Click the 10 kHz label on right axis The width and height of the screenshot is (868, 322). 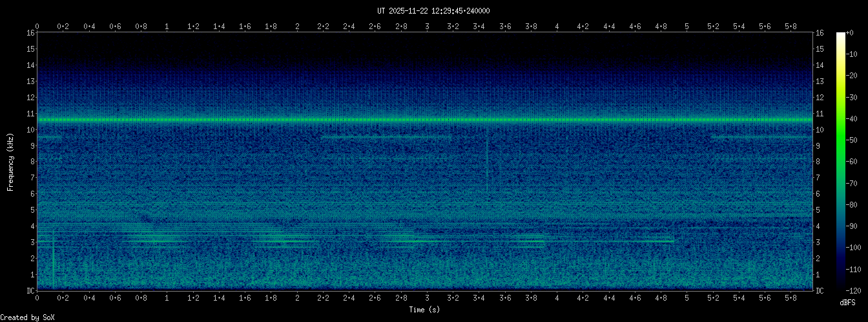(820, 130)
